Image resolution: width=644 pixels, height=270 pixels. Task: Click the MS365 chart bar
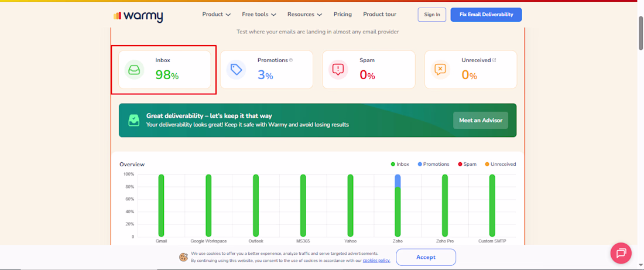tap(303, 206)
